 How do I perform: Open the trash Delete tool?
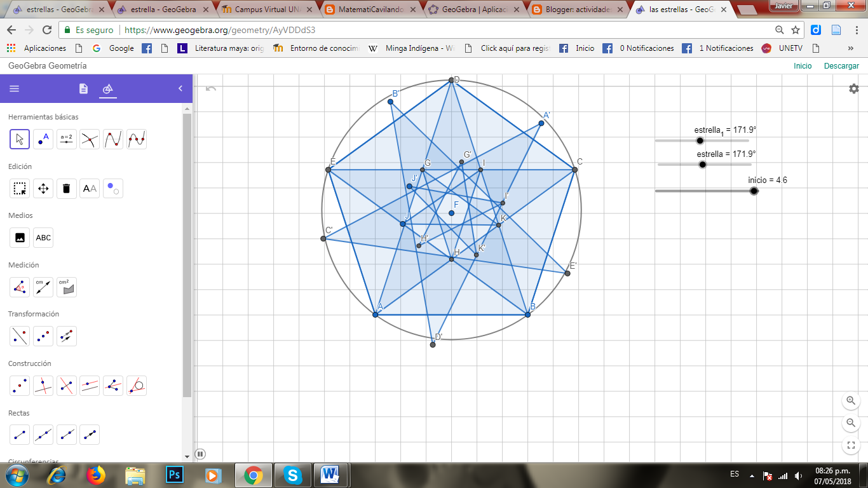click(66, 188)
